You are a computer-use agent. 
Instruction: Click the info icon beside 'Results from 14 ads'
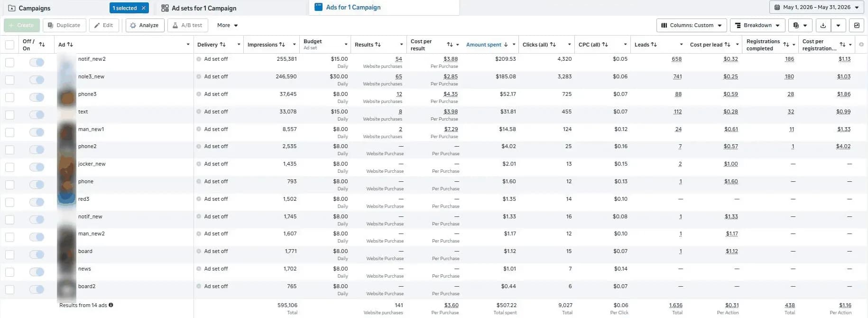(111, 305)
